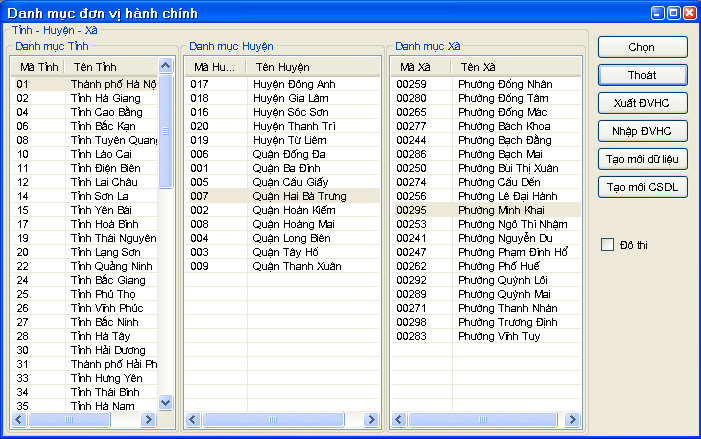Select Phường Đồng Nhân row
Viewport: 701px width, 439px height.
486,84
